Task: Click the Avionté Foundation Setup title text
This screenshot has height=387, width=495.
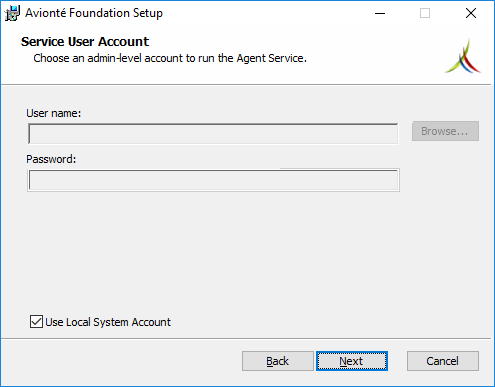Action: pyautogui.click(x=94, y=13)
